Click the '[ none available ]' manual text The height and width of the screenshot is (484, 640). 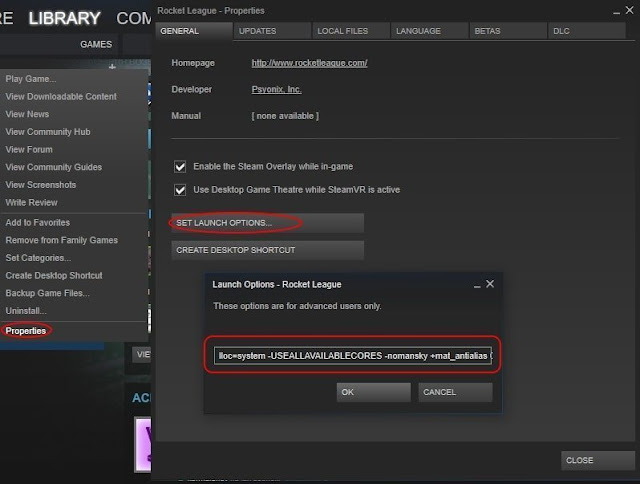coord(285,116)
